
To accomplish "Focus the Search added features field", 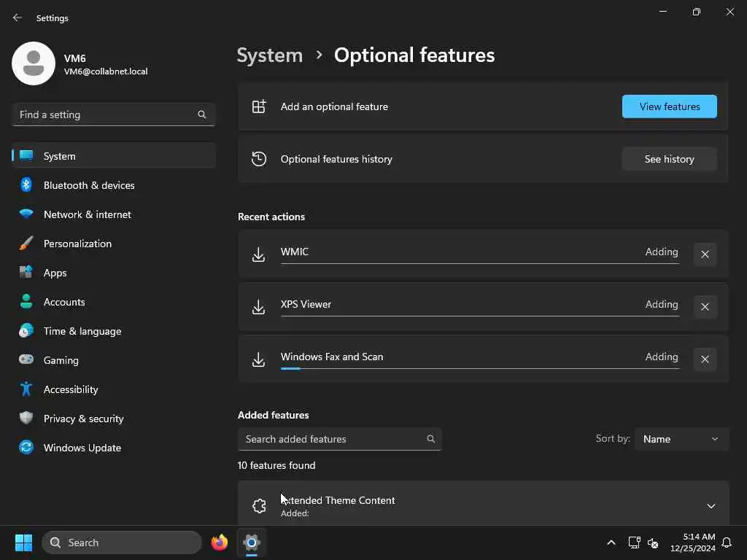I will [332, 439].
